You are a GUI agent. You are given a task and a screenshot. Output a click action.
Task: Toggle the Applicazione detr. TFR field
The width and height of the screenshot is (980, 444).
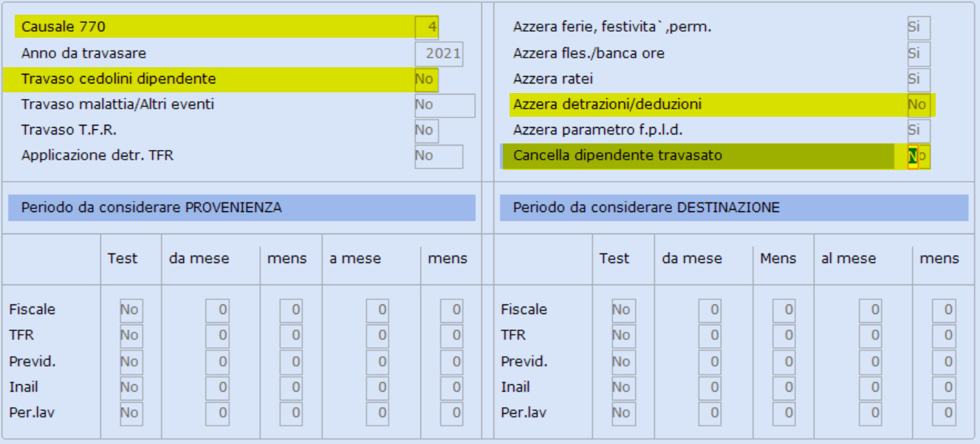point(439,156)
